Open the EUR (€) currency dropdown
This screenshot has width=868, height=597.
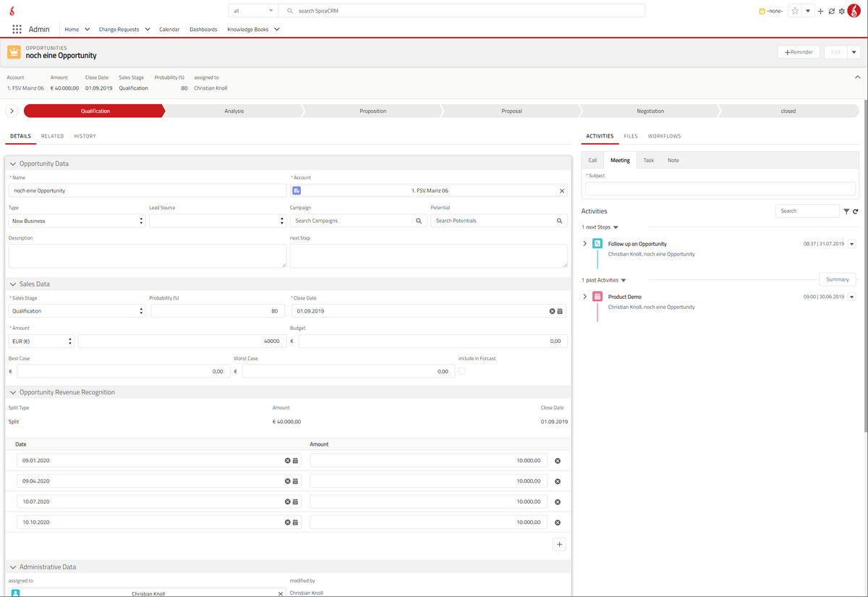pos(41,341)
